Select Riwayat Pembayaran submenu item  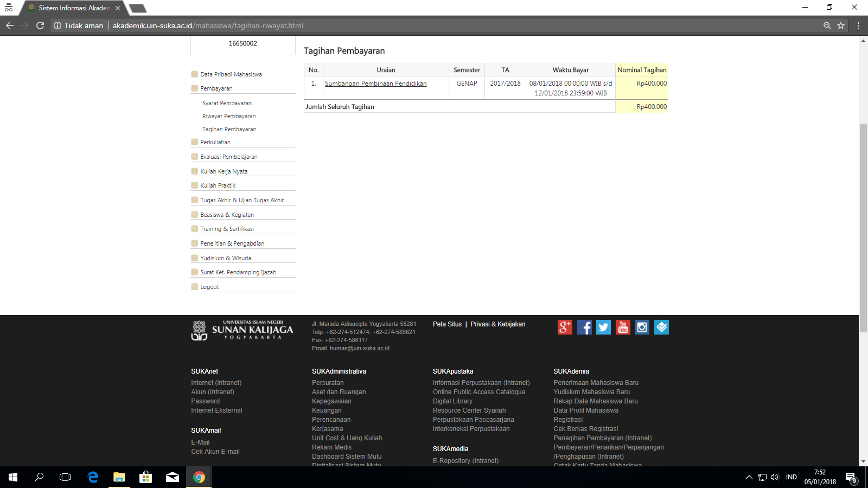[229, 116]
